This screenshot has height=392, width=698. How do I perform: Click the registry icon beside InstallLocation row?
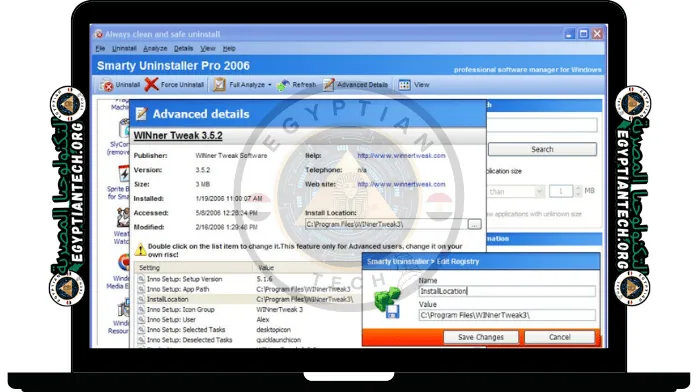pos(141,299)
